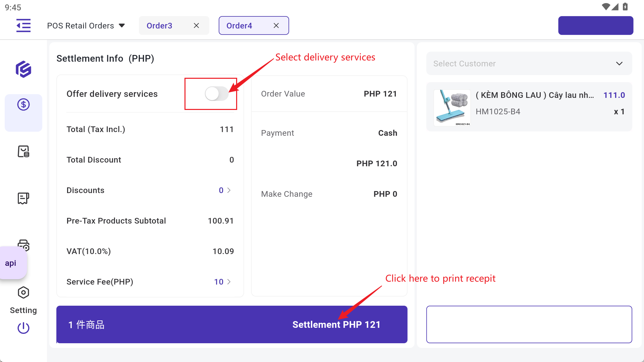This screenshot has width=644, height=362.
Task: Tap the floating api button
Action: coord(11,263)
